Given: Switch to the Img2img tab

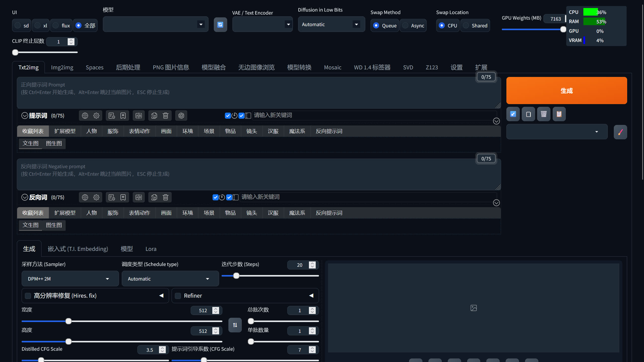Looking at the screenshot, I should [62, 67].
